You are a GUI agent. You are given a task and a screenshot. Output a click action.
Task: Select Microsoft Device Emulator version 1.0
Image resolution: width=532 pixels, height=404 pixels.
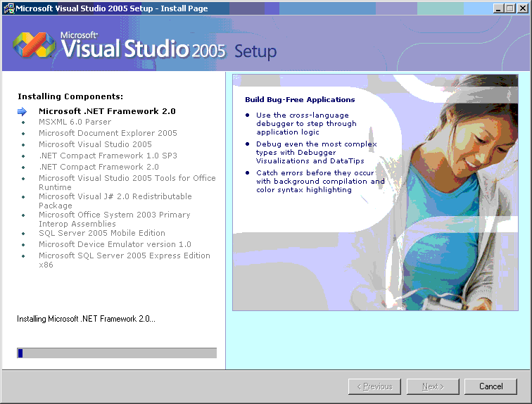coord(115,244)
